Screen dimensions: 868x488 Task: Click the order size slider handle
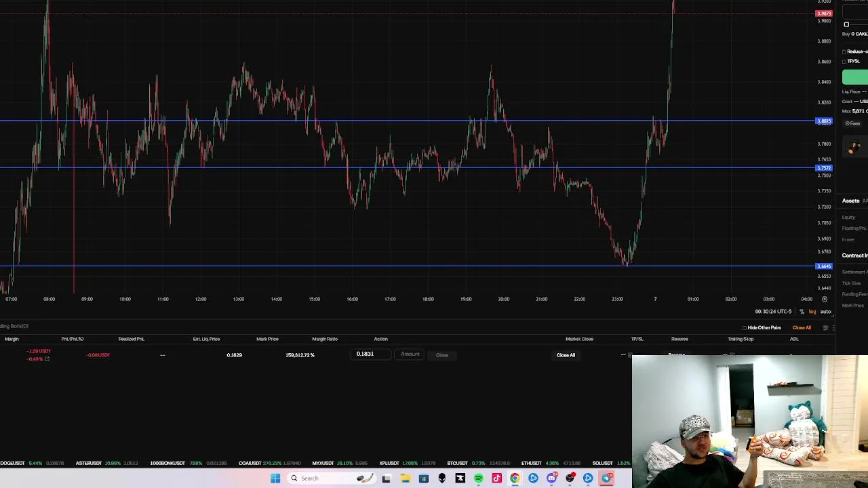pos(846,24)
